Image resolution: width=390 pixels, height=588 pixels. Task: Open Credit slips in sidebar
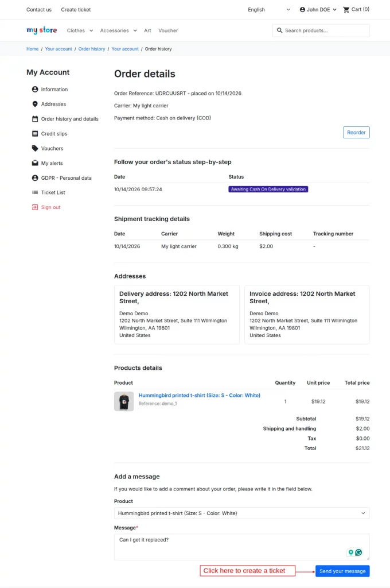(54, 133)
